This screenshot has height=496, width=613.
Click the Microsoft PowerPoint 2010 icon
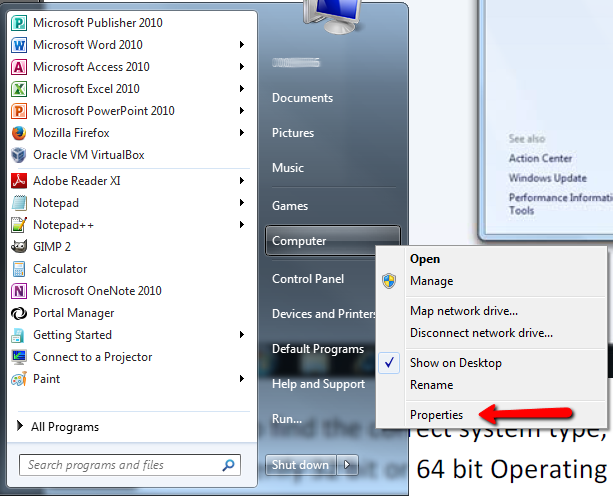point(19,111)
